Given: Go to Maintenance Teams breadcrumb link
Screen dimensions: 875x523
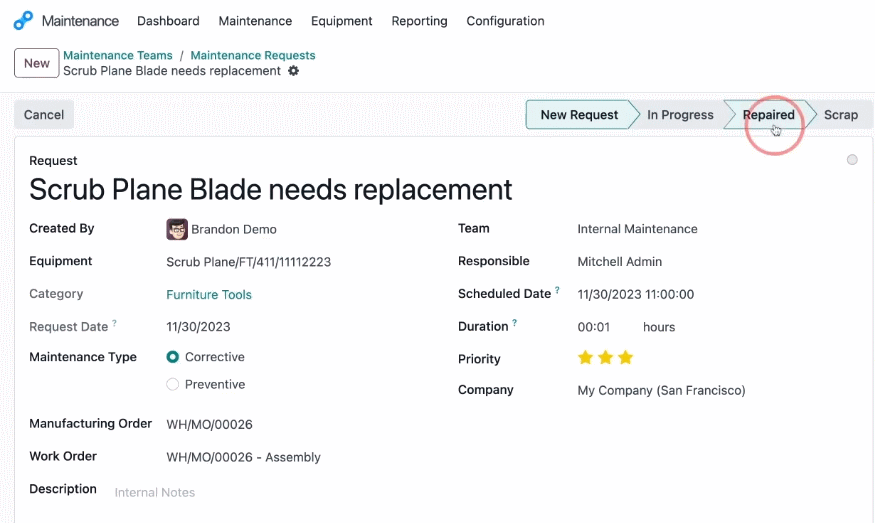Looking at the screenshot, I should 118,55.
